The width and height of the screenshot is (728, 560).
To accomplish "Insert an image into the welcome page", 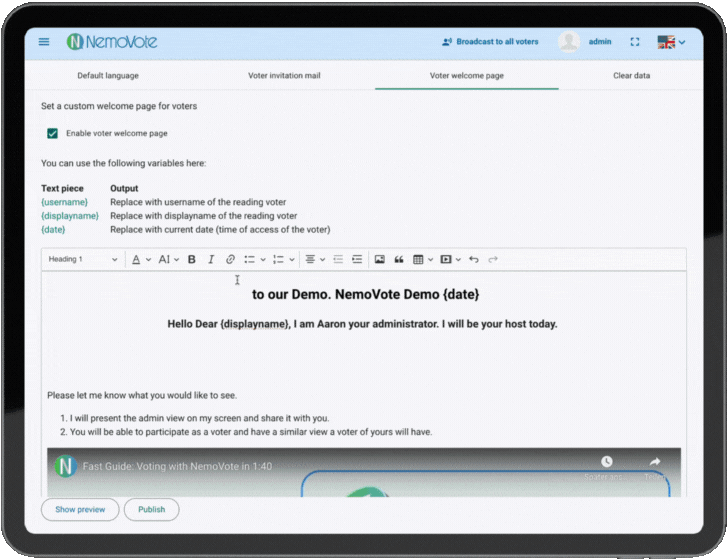I will click(x=379, y=259).
